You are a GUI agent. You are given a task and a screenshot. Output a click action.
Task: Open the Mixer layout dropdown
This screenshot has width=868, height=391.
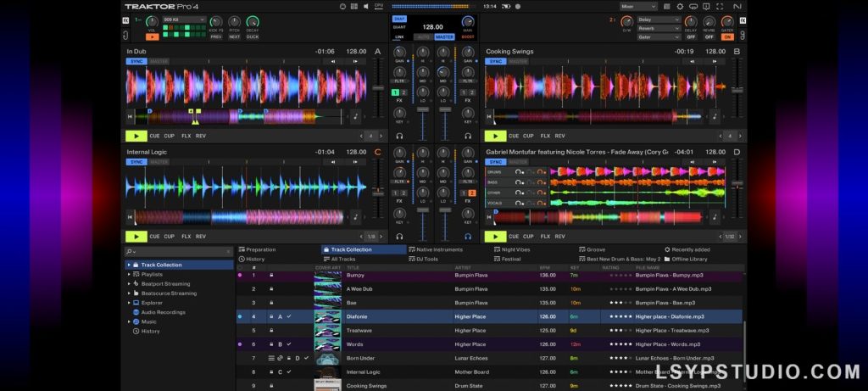(638, 7)
